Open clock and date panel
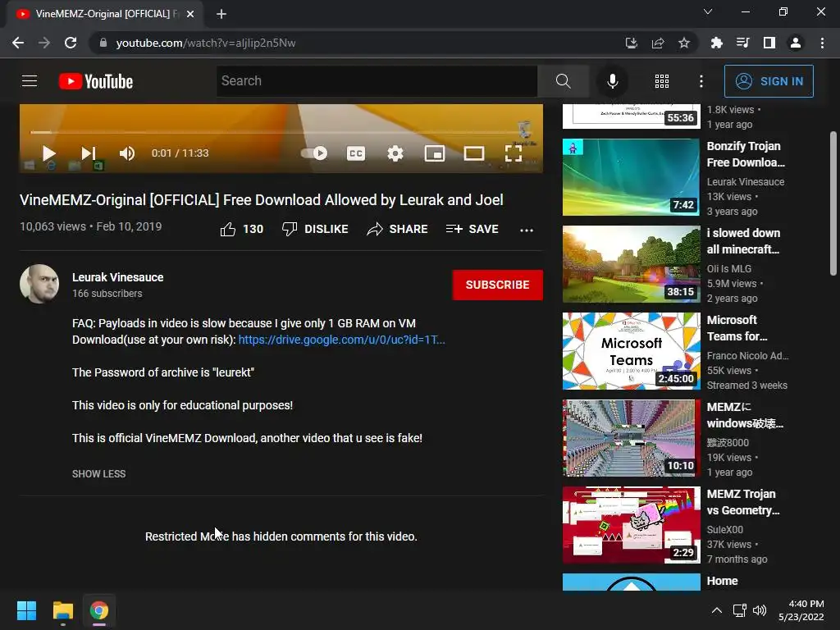The image size is (840, 630). tap(801, 610)
